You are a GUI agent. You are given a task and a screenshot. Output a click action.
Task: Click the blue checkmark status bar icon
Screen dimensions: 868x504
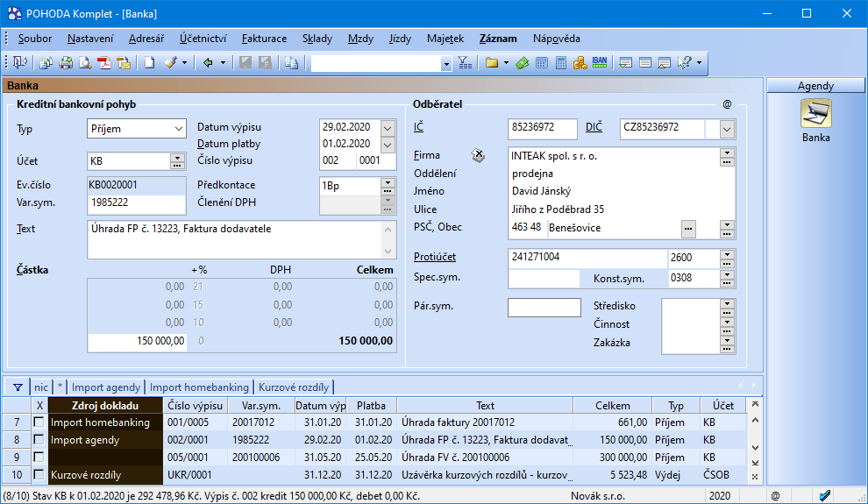click(825, 496)
